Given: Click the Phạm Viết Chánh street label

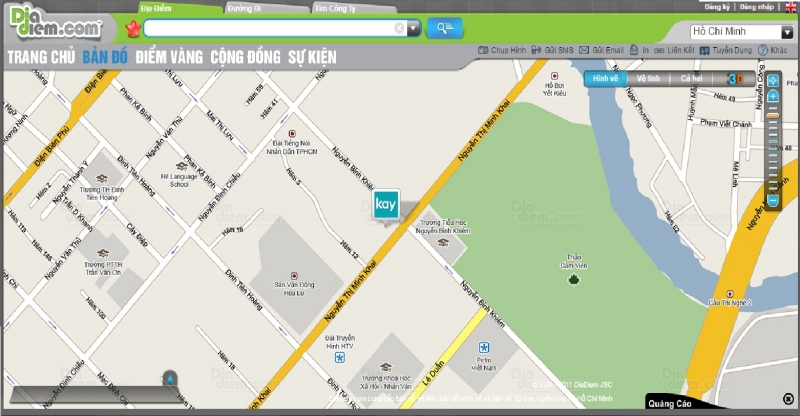Looking at the screenshot, I should pyautogui.click(x=726, y=123).
